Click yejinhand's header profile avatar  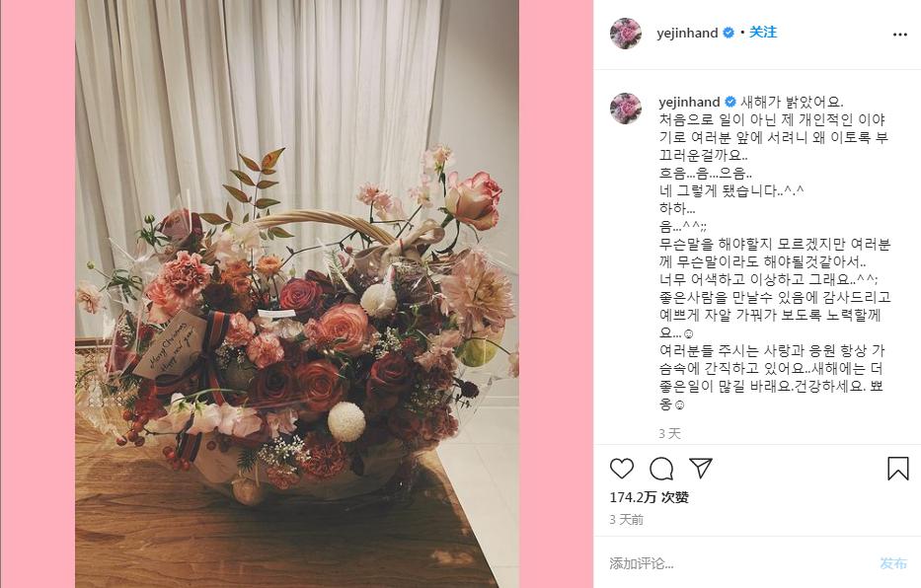point(626,33)
